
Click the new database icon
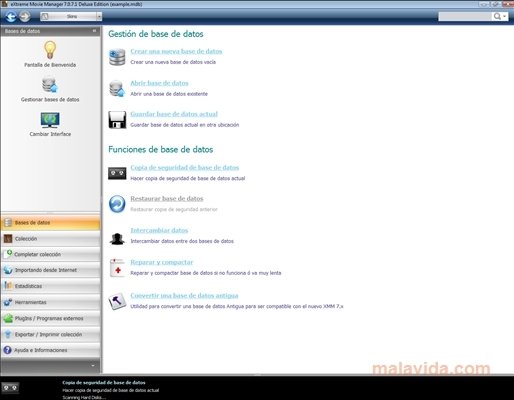coord(117,57)
